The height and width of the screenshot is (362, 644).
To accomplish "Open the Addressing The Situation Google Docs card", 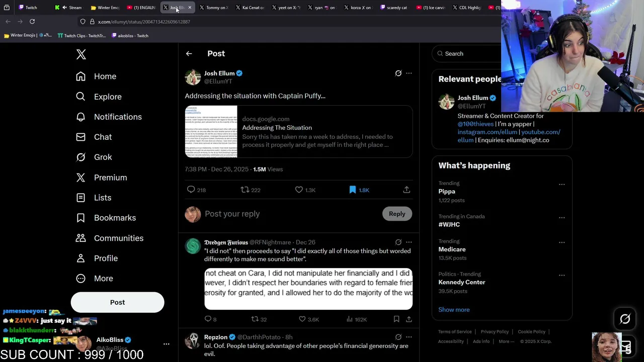I will click(x=299, y=132).
